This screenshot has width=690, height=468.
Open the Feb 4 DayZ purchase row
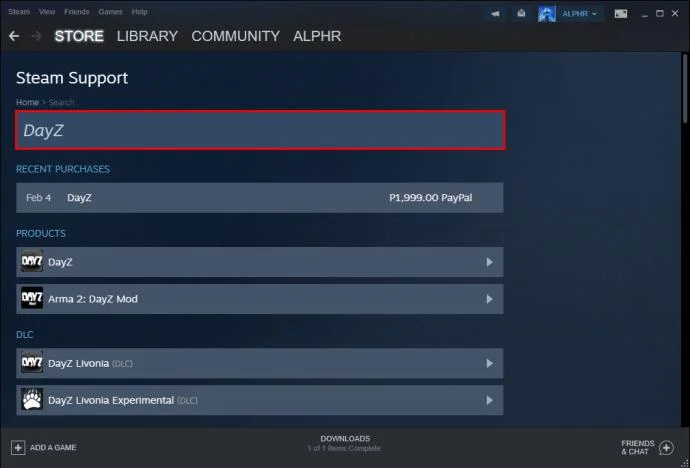260,198
